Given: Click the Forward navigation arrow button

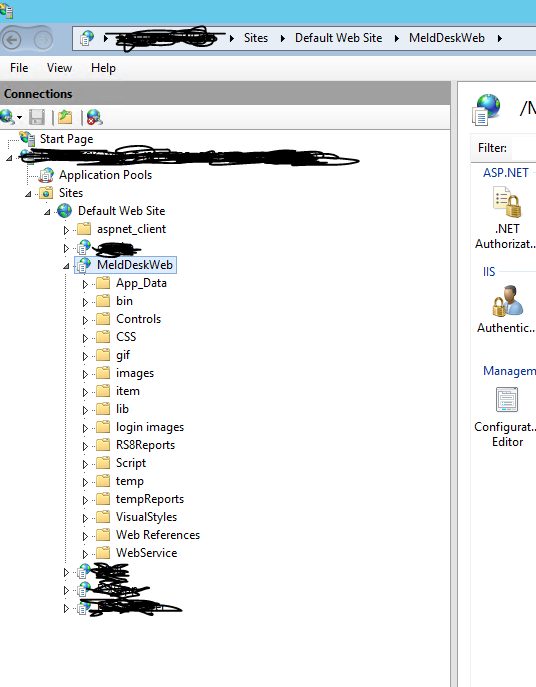Looking at the screenshot, I should (43, 40).
